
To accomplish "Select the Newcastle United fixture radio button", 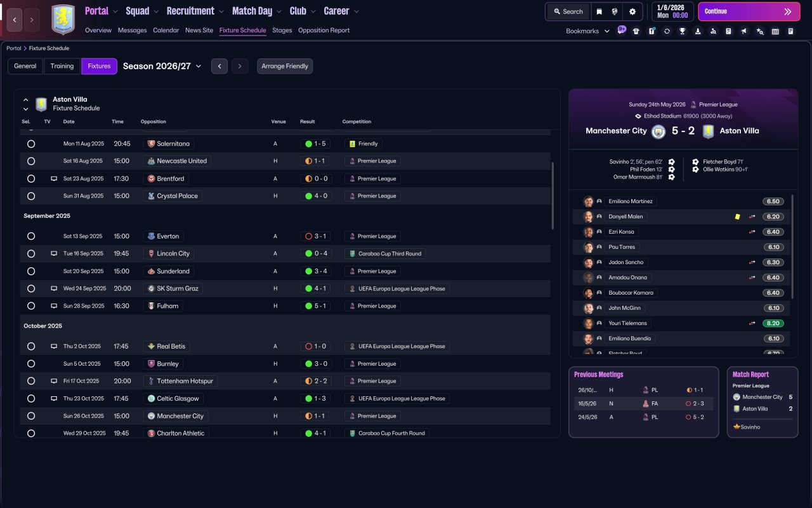I will [31, 161].
